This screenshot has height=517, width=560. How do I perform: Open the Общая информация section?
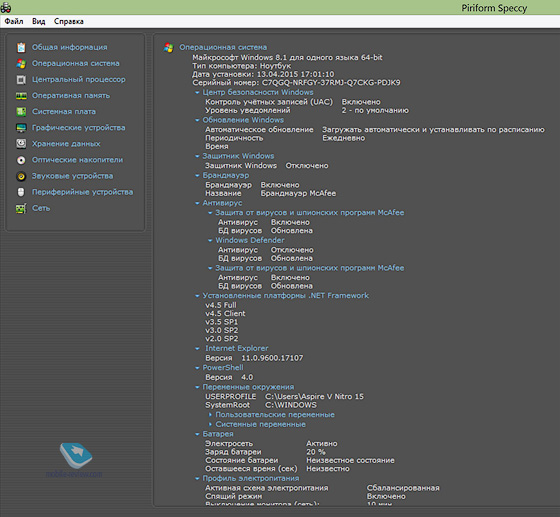(x=69, y=47)
